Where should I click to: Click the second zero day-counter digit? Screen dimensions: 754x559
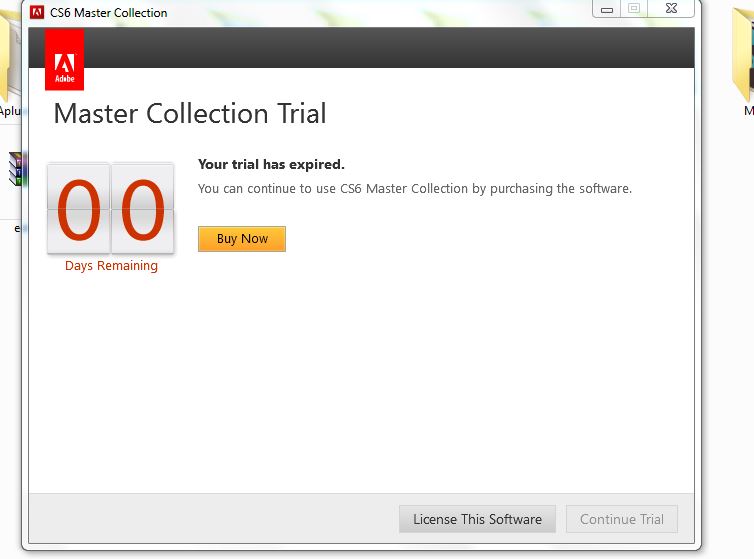[x=142, y=209]
